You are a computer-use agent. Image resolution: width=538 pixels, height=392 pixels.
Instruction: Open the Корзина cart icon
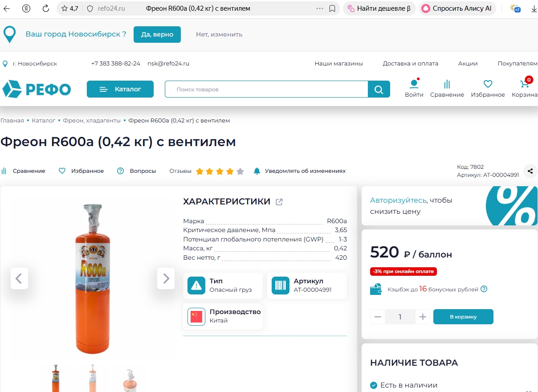pos(525,84)
